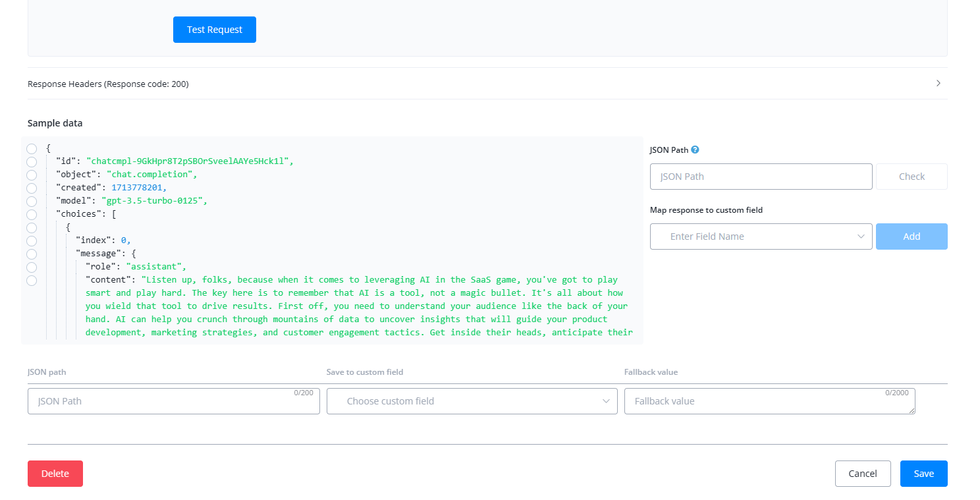Select the radio button beside the "id" line
The height and width of the screenshot is (500, 980).
point(32,162)
